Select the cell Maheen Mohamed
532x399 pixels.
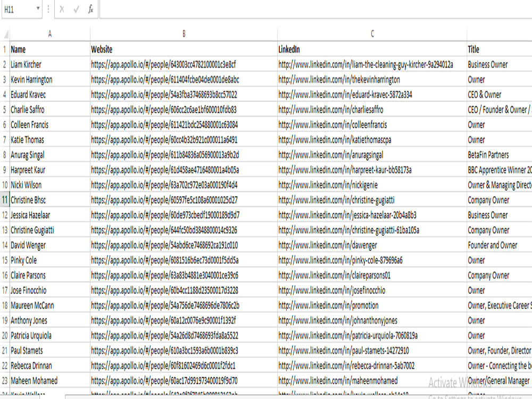click(50, 381)
